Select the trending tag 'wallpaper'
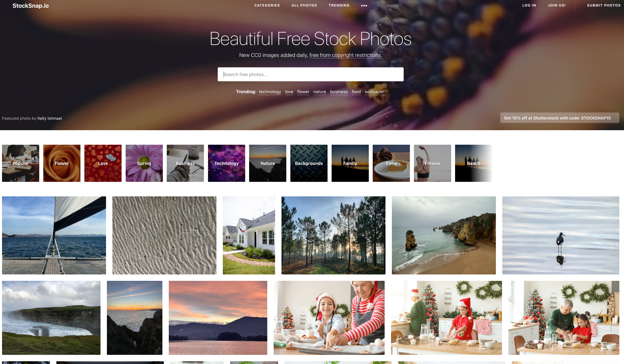Viewport: 624px width, 364px height. pyautogui.click(x=374, y=92)
